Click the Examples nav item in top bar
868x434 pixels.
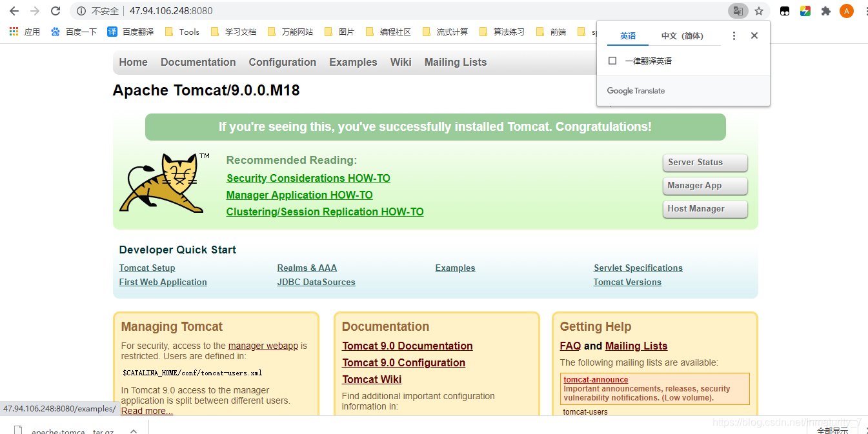pyautogui.click(x=354, y=62)
